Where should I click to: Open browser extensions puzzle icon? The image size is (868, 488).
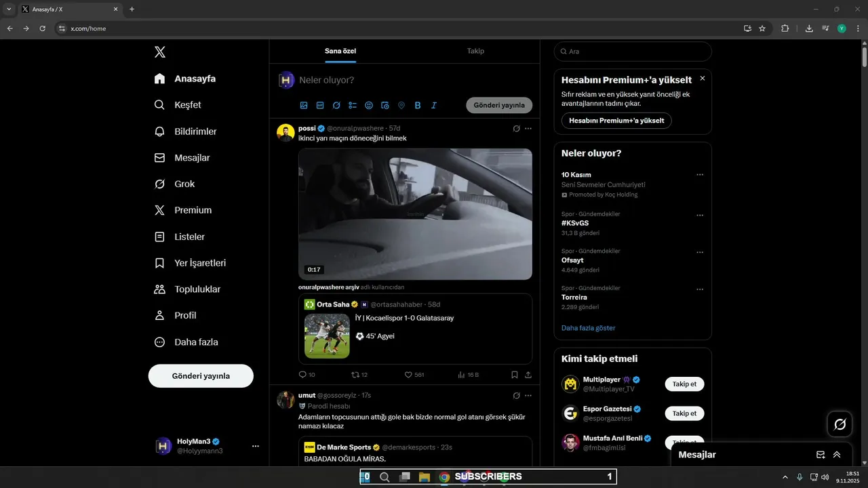pyautogui.click(x=785, y=28)
